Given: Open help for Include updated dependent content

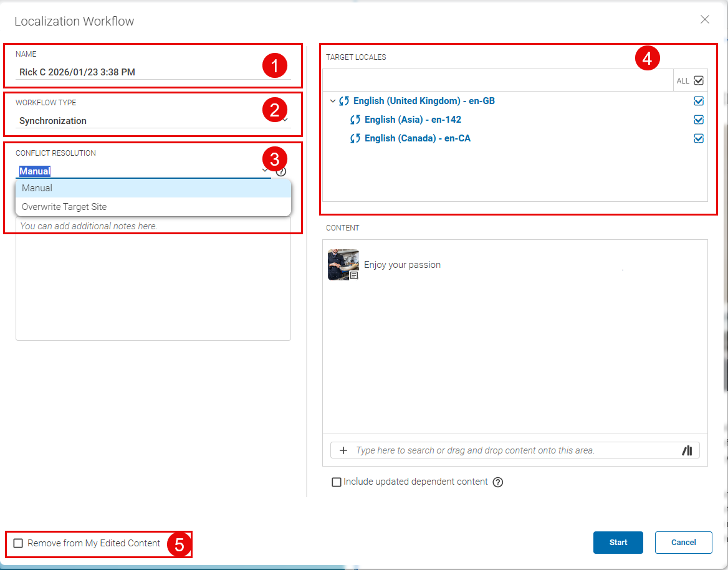Looking at the screenshot, I should coord(497,482).
